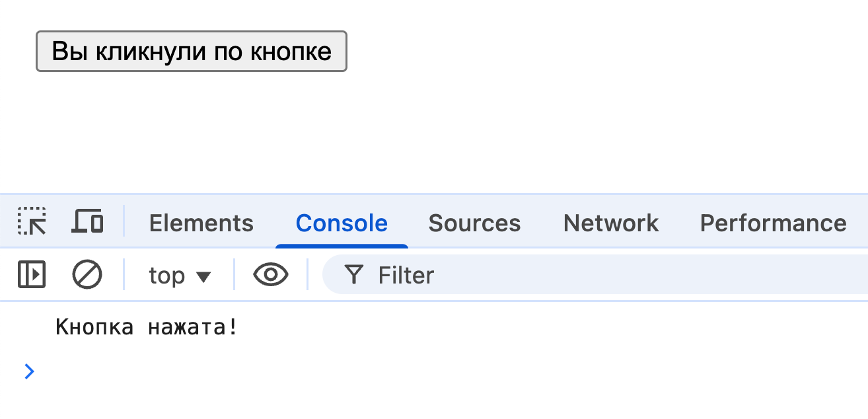Image resolution: width=868 pixels, height=419 pixels.
Task: Focus the console Filter text field
Action: click(x=595, y=275)
